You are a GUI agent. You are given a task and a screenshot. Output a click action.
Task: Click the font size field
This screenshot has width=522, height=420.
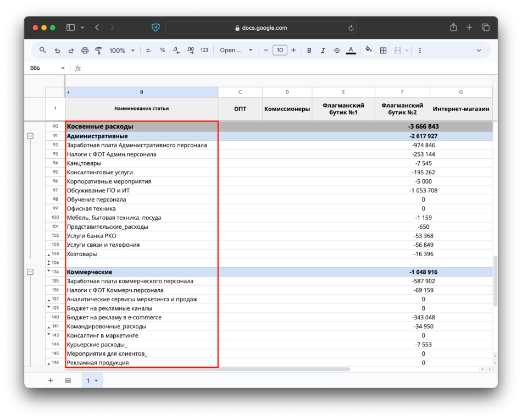pyautogui.click(x=280, y=51)
